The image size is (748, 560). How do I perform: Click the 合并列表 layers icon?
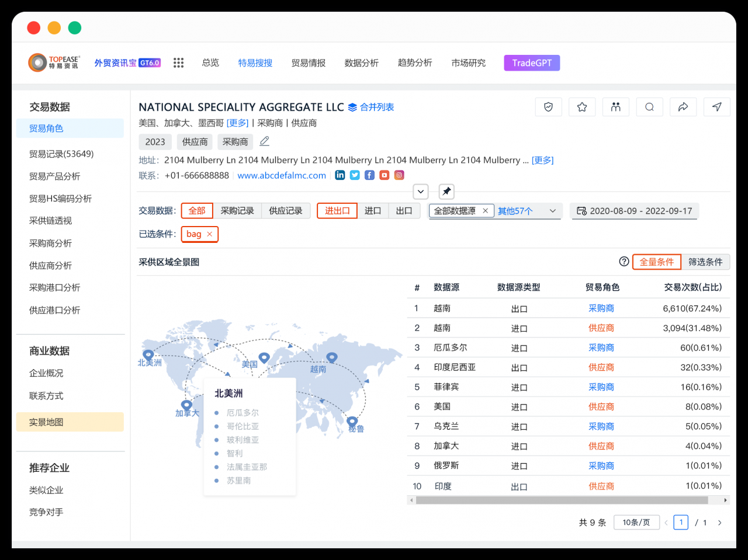tap(352, 107)
